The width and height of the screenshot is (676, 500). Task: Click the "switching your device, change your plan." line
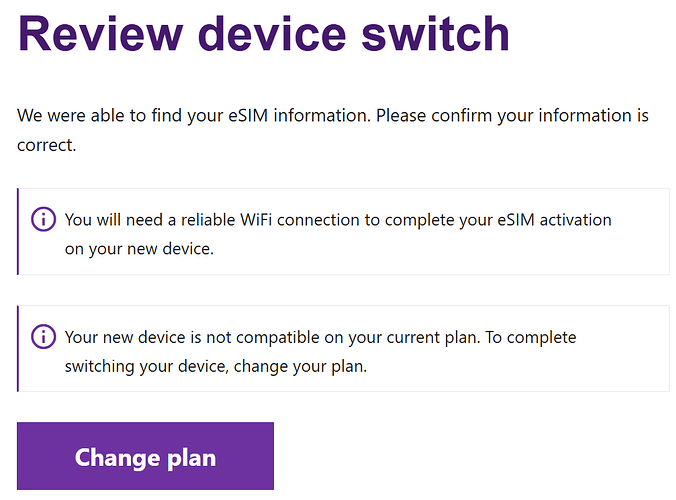216,366
